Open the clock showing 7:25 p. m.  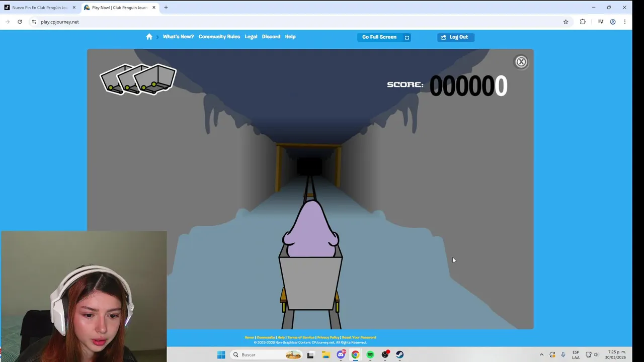(x=616, y=354)
